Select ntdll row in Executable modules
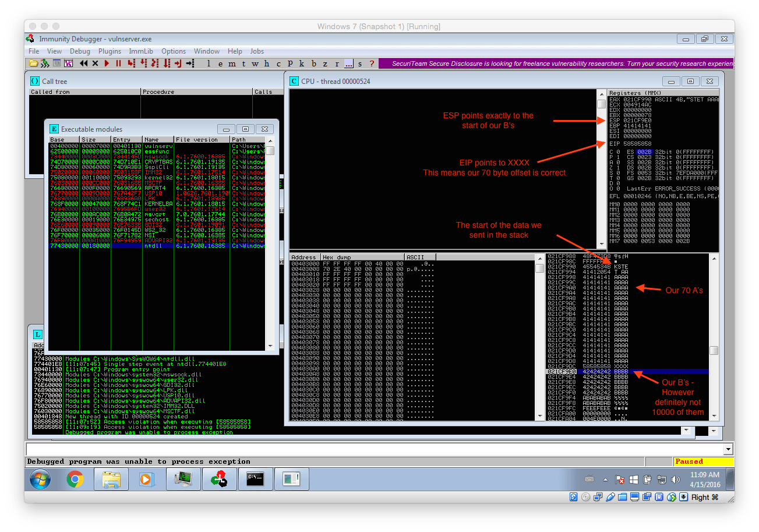The height and width of the screenshot is (532, 759). [x=156, y=246]
